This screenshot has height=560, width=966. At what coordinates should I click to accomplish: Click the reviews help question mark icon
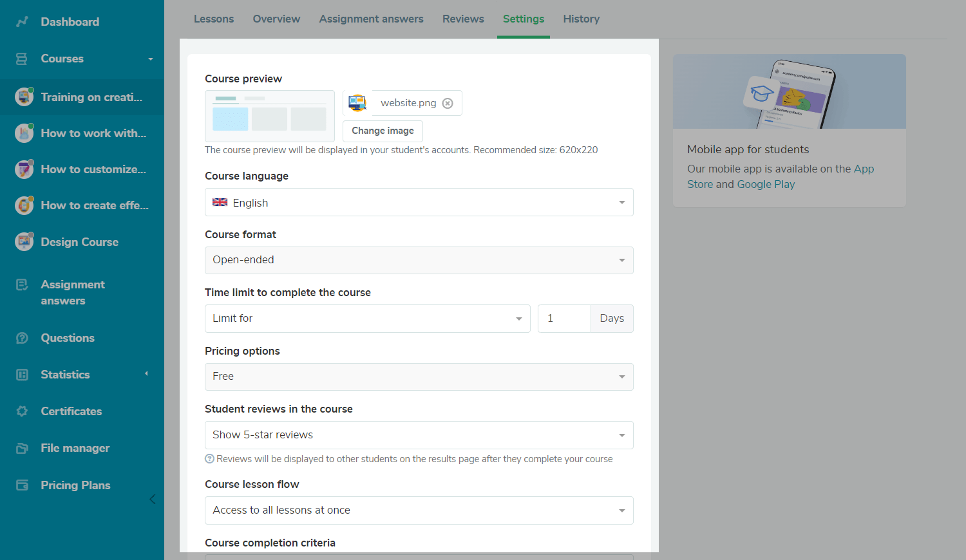(209, 459)
